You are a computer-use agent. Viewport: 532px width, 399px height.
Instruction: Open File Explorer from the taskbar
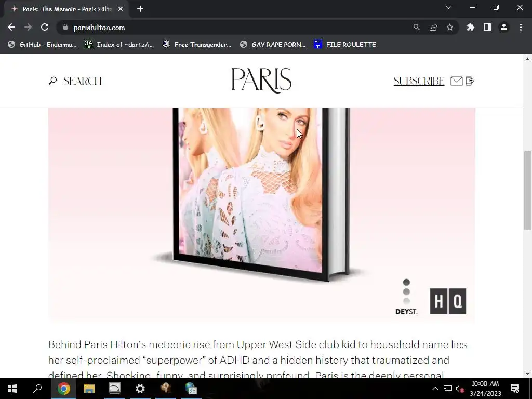[x=89, y=389]
